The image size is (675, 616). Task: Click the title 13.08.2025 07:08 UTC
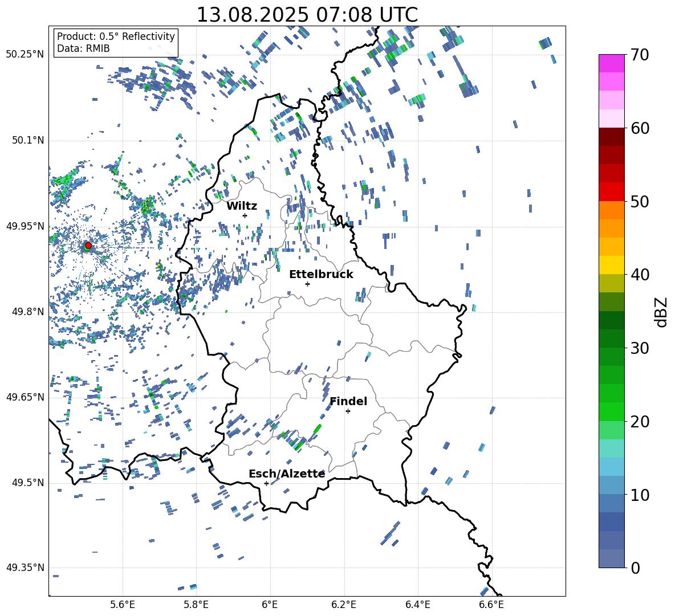tap(307, 15)
